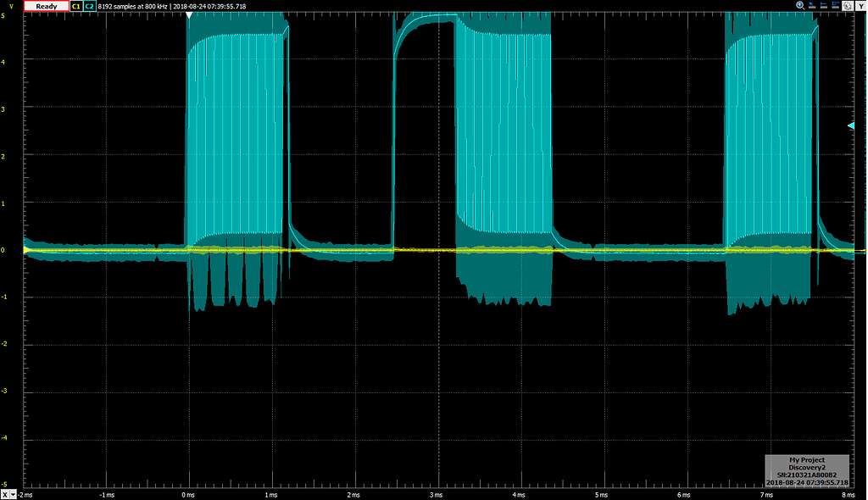This screenshot has height=500, width=868.
Task: Click the 8192 samples at 800 kHz text
Action: (133, 5)
